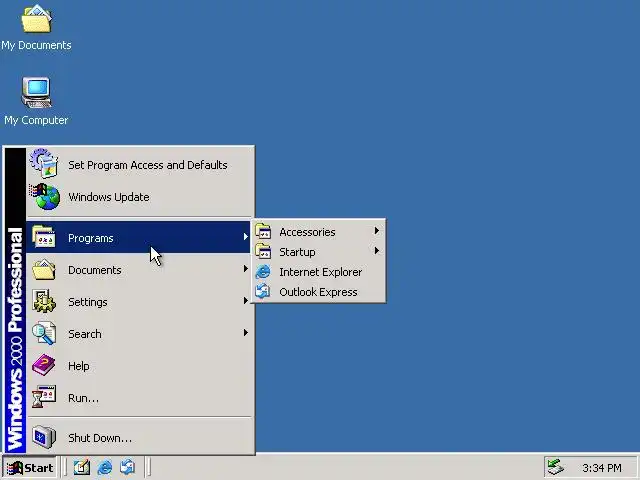Image resolution: width=640 pixels, height=480 pixels.
Task: Click the Programs folder icon
Action: (x=44, y=237)
